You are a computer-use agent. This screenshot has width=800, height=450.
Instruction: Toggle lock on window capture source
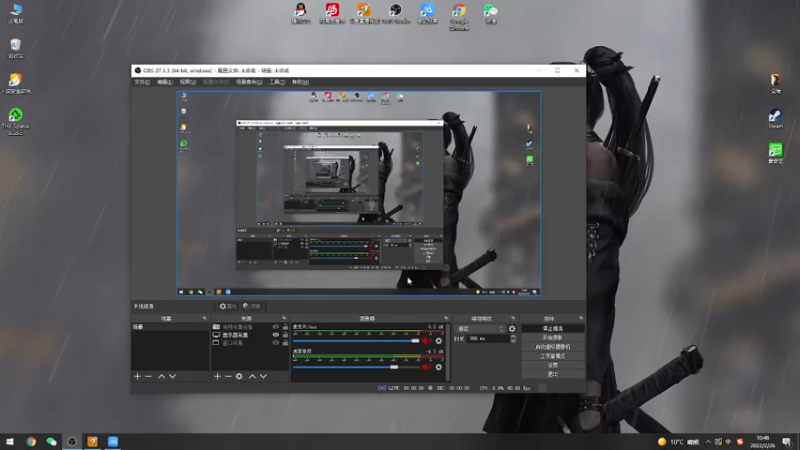(285, 343)
